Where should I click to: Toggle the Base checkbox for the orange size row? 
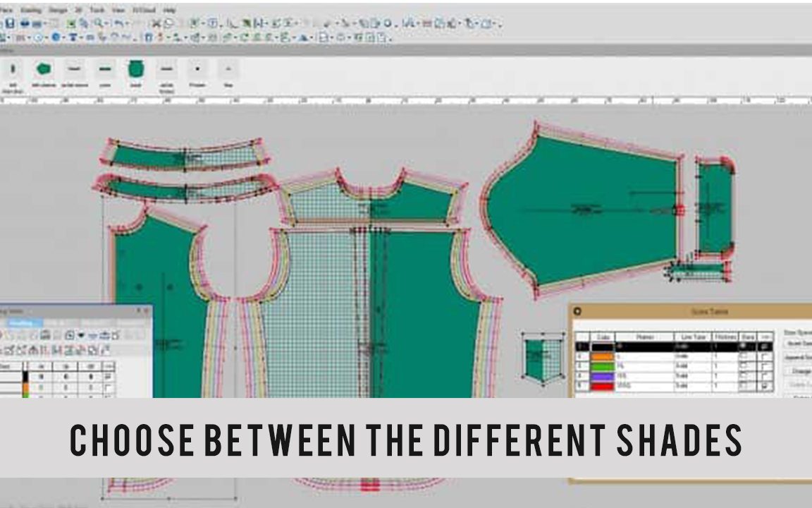pyautogui.click(x=744, y=356)
